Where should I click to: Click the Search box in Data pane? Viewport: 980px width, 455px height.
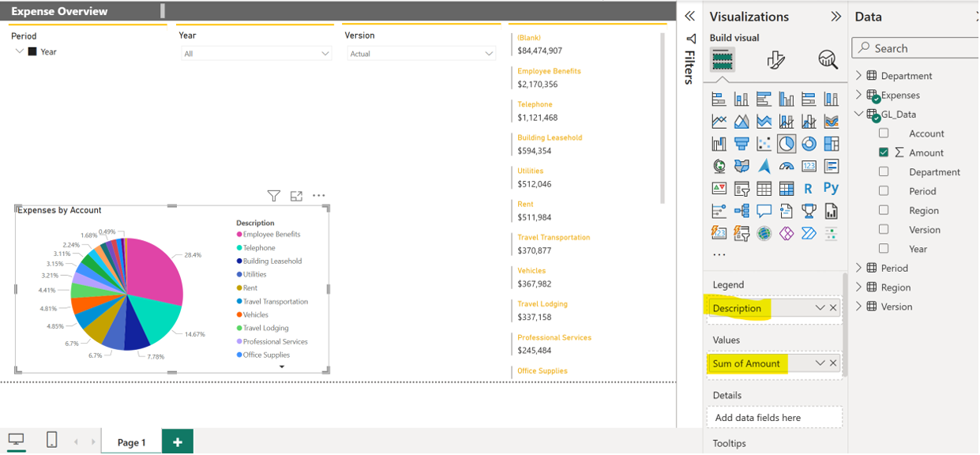(x=914, y=48)
